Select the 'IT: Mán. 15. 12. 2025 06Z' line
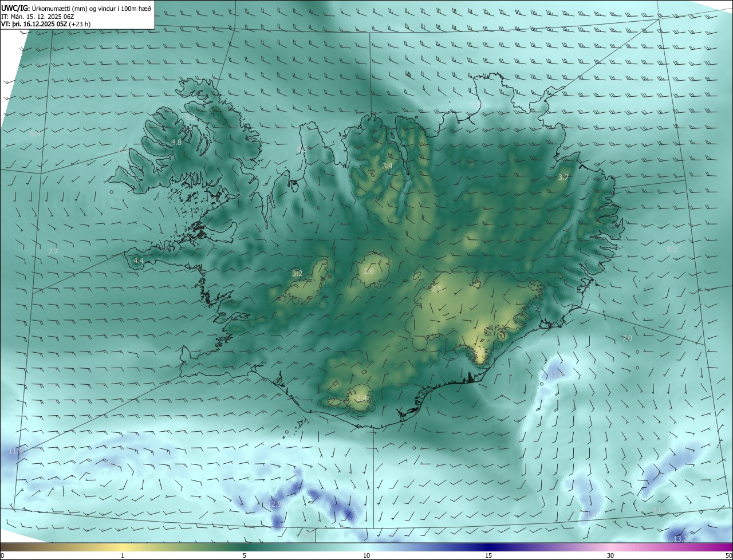The image size is (733, 560). pyautogui.click(x=37, y=16)
